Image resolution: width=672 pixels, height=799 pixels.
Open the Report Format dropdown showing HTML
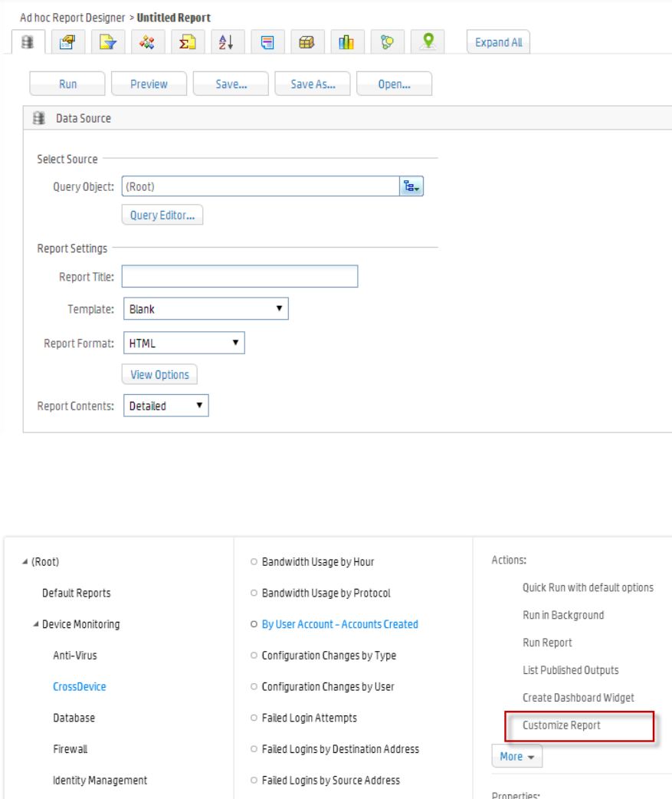184,344
